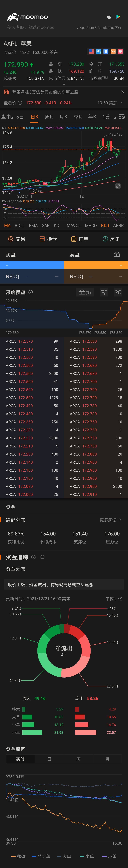Toggle the BOLL indicator on the chart
The width and height of the screenshot is (128, 868).
pos(20,225)
